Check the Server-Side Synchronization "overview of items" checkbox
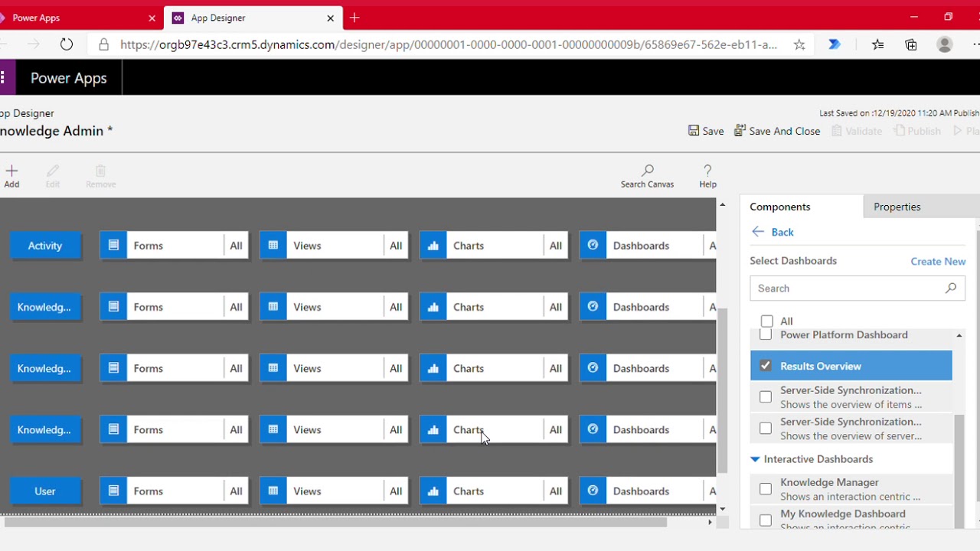 point(766,397)
